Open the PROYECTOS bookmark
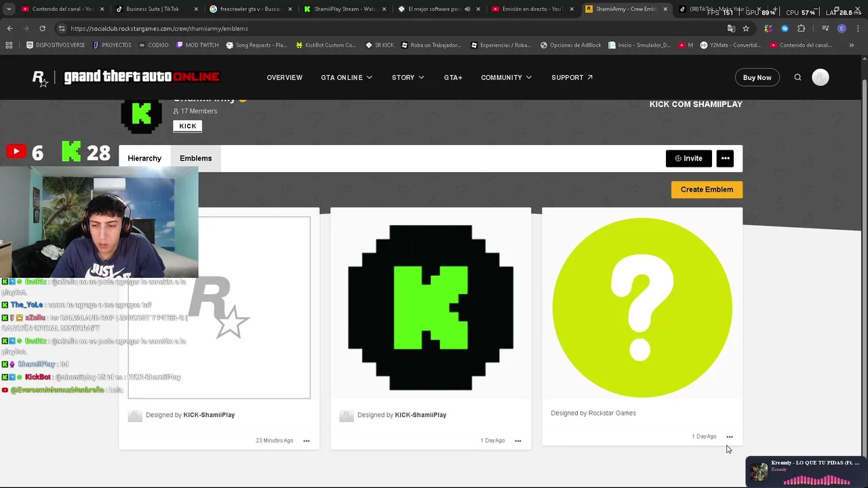The width and height of the screenshot is (868, 488). (113, 45)
